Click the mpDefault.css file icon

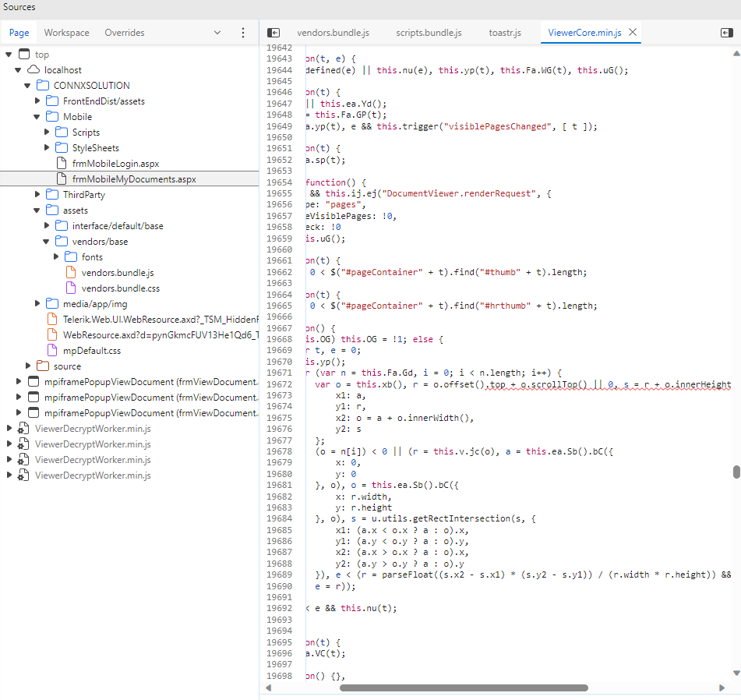(52, 351)
